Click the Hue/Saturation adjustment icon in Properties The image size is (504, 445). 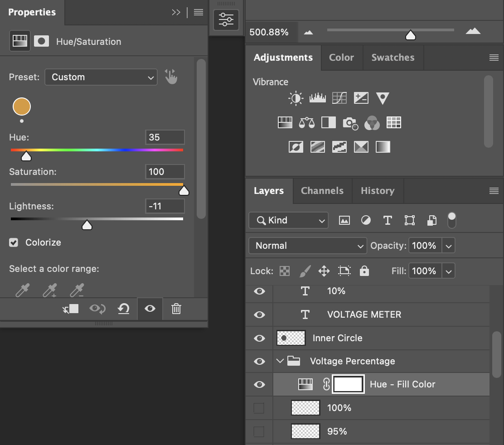[x=20, y=41]
